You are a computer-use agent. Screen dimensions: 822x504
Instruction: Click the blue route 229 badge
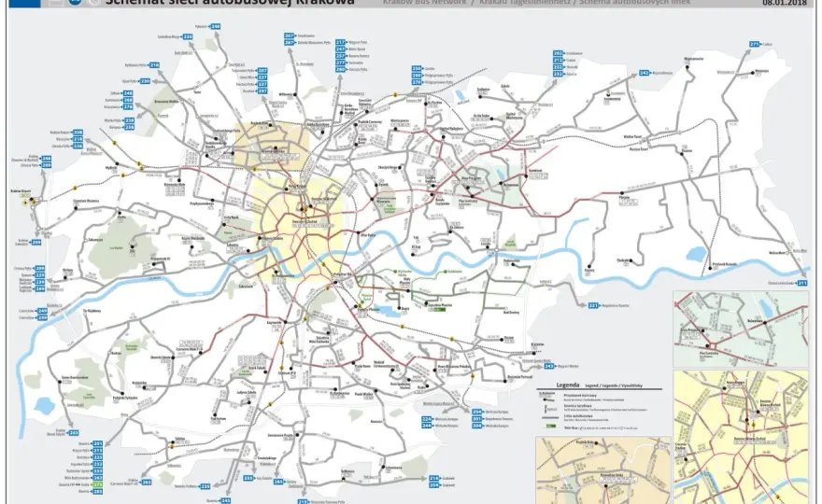click(x=39, y=275)
